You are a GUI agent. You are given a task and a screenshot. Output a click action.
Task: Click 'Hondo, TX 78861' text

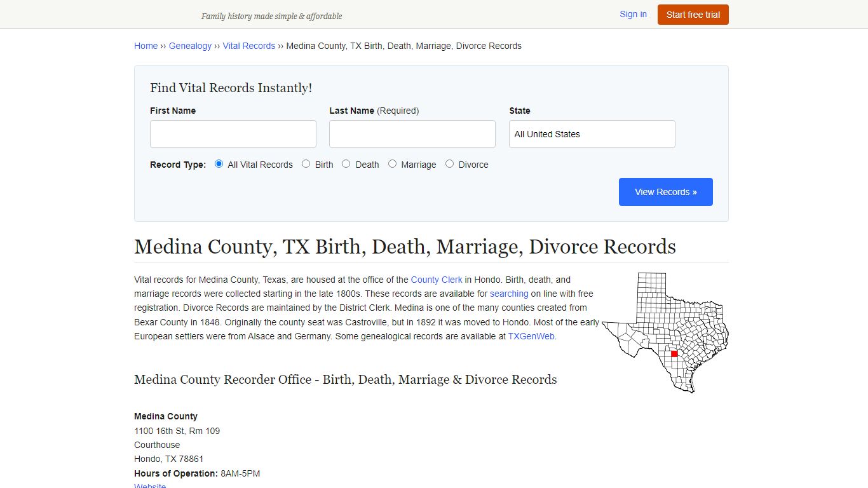(x=168, y=459)
